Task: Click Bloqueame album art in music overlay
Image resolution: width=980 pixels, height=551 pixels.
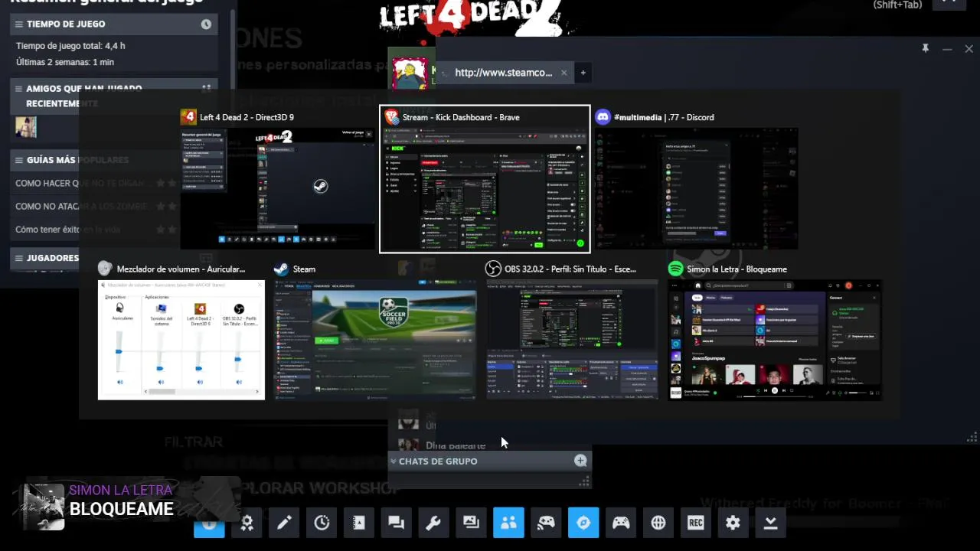Action: 43,507
